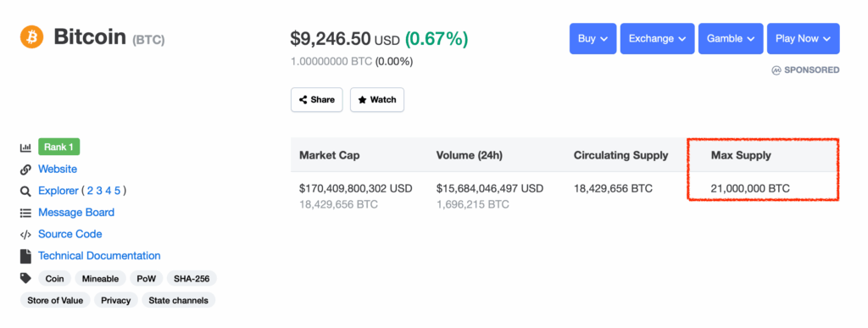The width and height of the screenshot is (868, 328).
Task: Click the code brackets icon beside Source Code
Action: coord(25,235)
